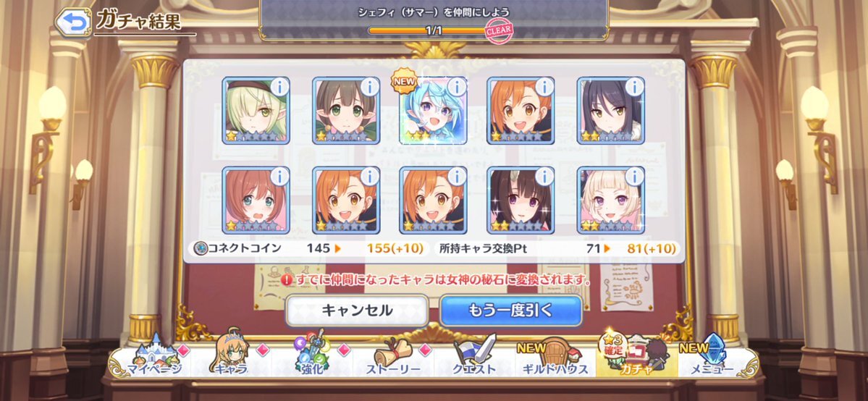Open info on blonde two-star character
868x401 pixels.
[634, 176]
